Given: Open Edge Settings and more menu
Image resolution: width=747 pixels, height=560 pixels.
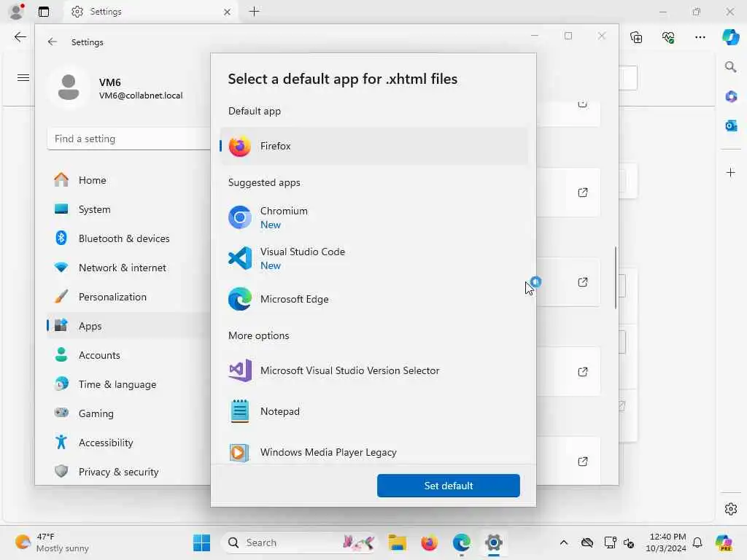Looking at the screenshot, I should coord(700,37).
